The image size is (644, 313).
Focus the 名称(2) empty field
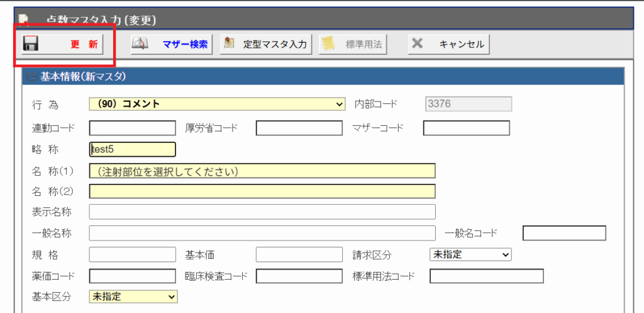(262, 191)
